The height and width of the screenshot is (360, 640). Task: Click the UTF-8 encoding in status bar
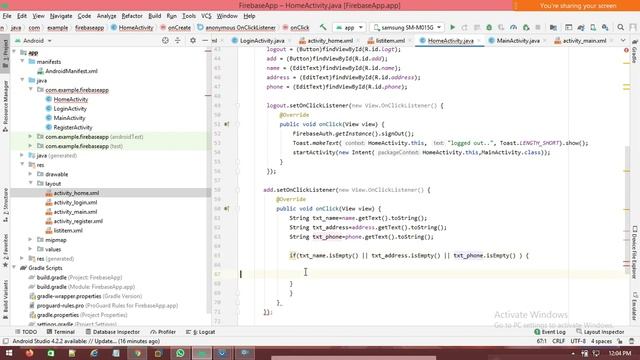578,341
